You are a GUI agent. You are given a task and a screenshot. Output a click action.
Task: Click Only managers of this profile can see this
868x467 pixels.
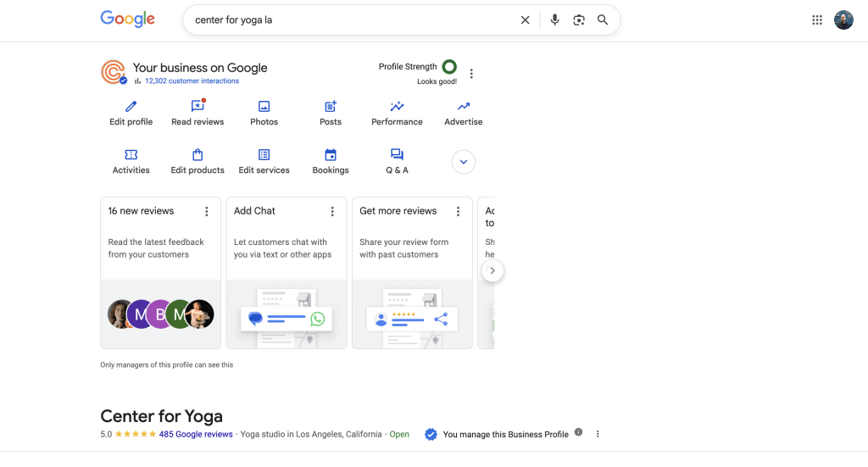point(167,364)
